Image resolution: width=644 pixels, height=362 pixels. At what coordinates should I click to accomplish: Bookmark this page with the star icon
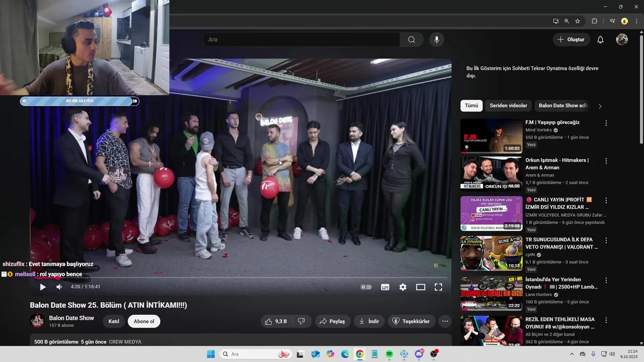[x=578, y=21]
